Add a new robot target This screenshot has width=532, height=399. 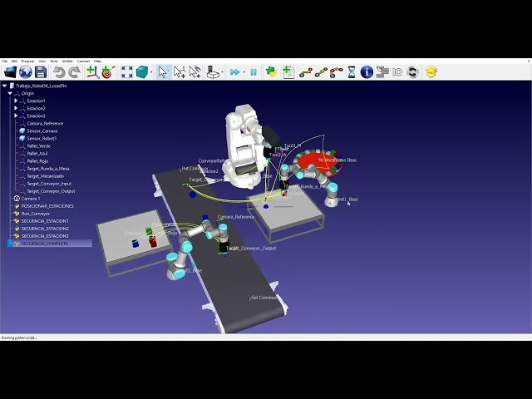point(109,72)
